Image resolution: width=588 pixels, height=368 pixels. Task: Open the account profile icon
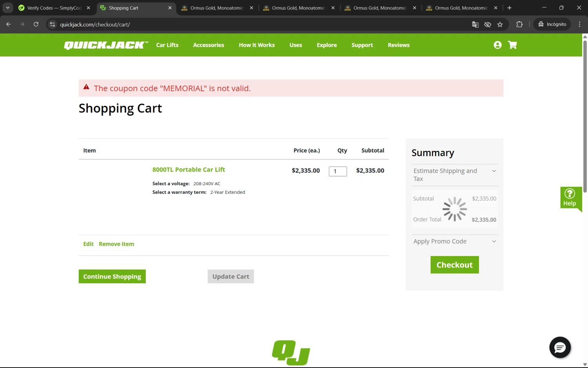pyautogui.click(x=497, y=45)
